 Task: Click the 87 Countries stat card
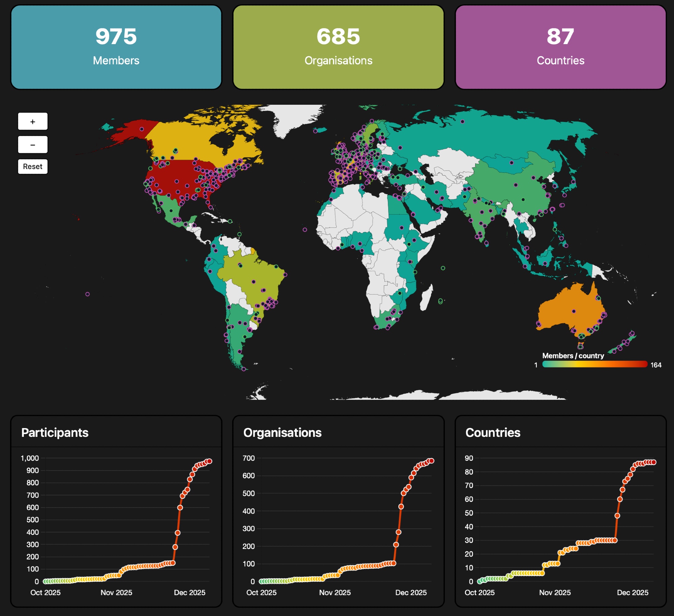pyautogui.click(x=560, y=47)
